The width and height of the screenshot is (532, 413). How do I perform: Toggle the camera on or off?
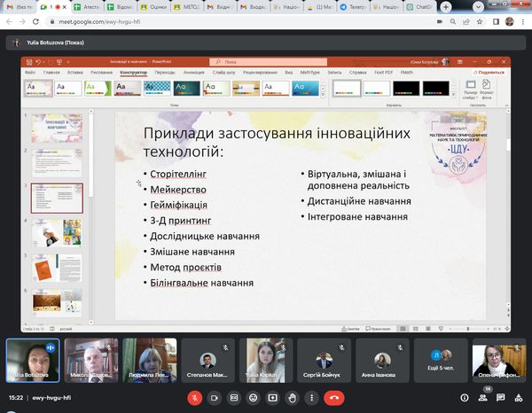tap(214, 398)
